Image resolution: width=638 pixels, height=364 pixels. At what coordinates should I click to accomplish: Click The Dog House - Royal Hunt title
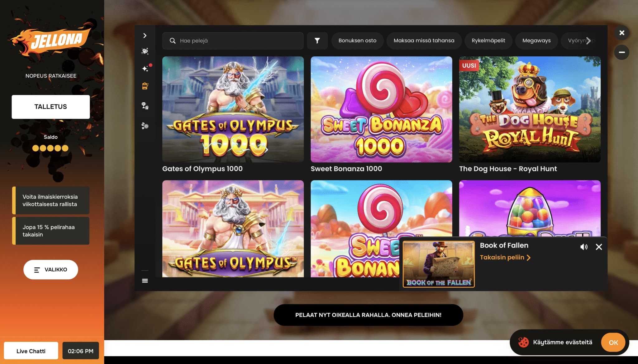(508, 169)
